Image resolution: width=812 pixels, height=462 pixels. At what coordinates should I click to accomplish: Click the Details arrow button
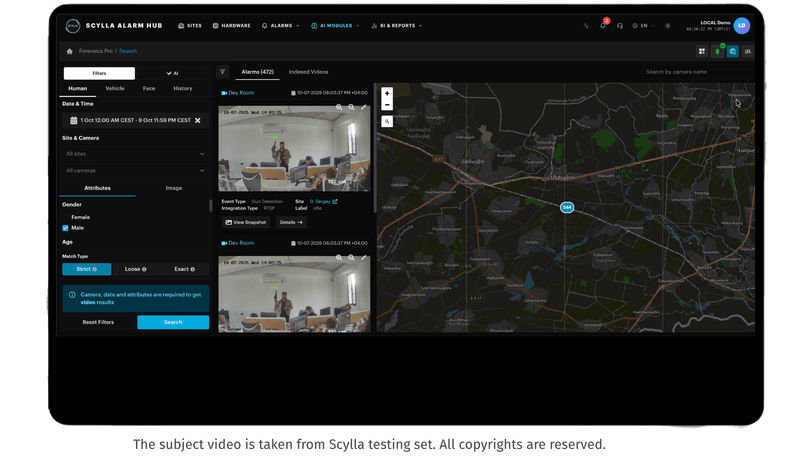[291, 222]
